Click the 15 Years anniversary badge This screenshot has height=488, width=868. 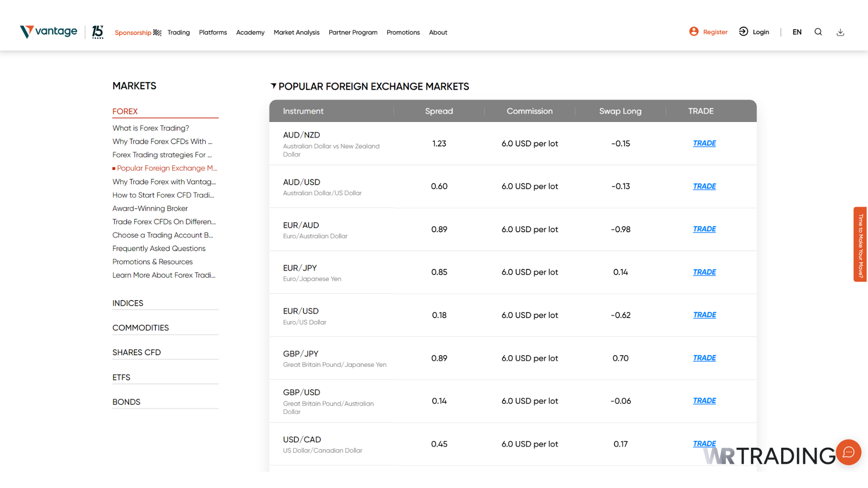point(98,32)
